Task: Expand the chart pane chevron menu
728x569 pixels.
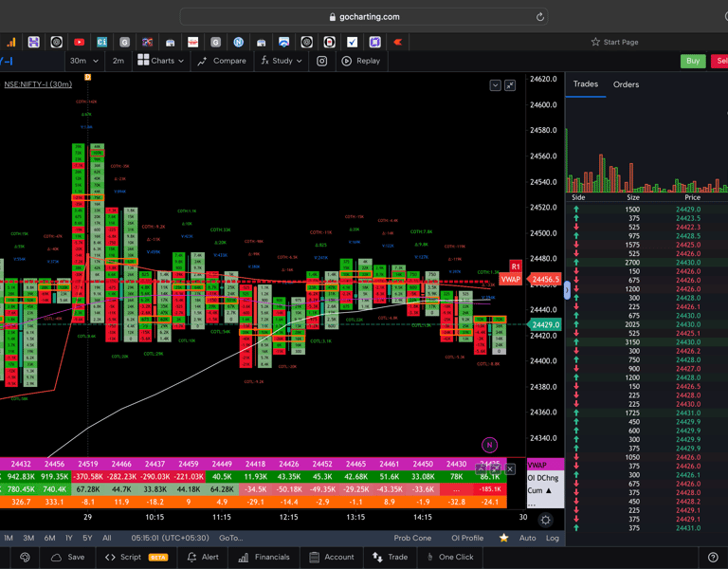Action: [495, 85]
